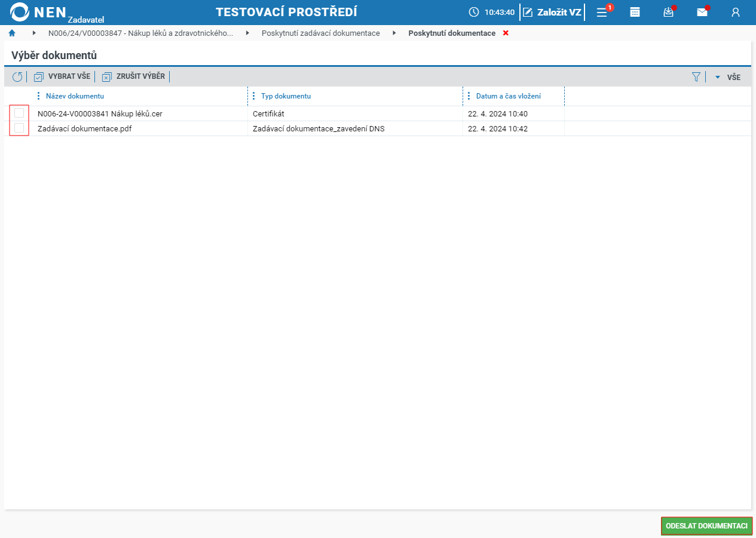Click the NEN logo icon

[x=20, y=12]
